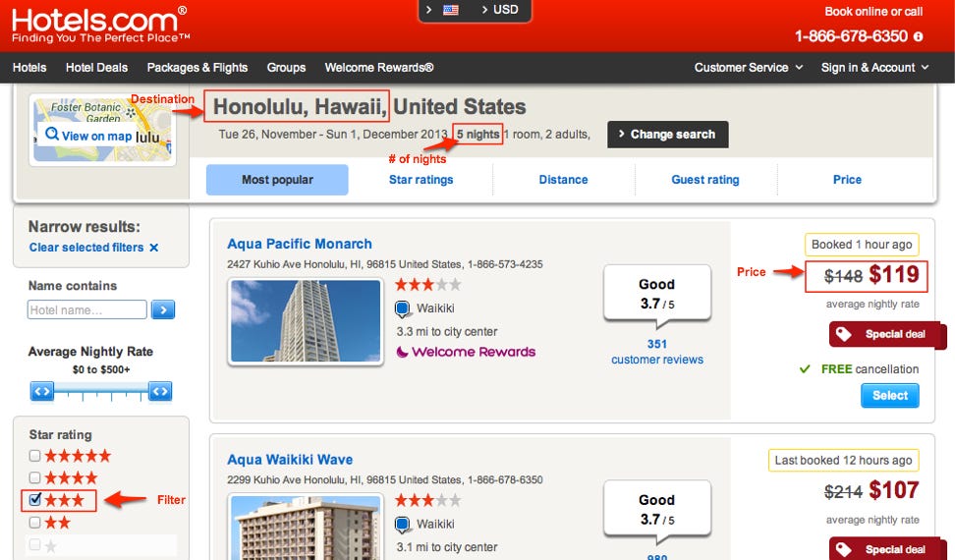Image resolution: width=955 pixels, height=560 pixels.
Task: Click the phone number info icon
Action: point(918,36)
